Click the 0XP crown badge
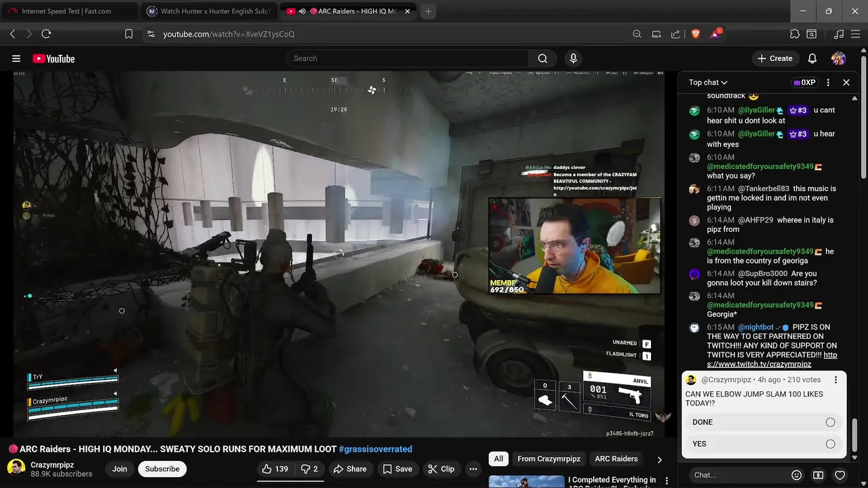 pos(804,83)
